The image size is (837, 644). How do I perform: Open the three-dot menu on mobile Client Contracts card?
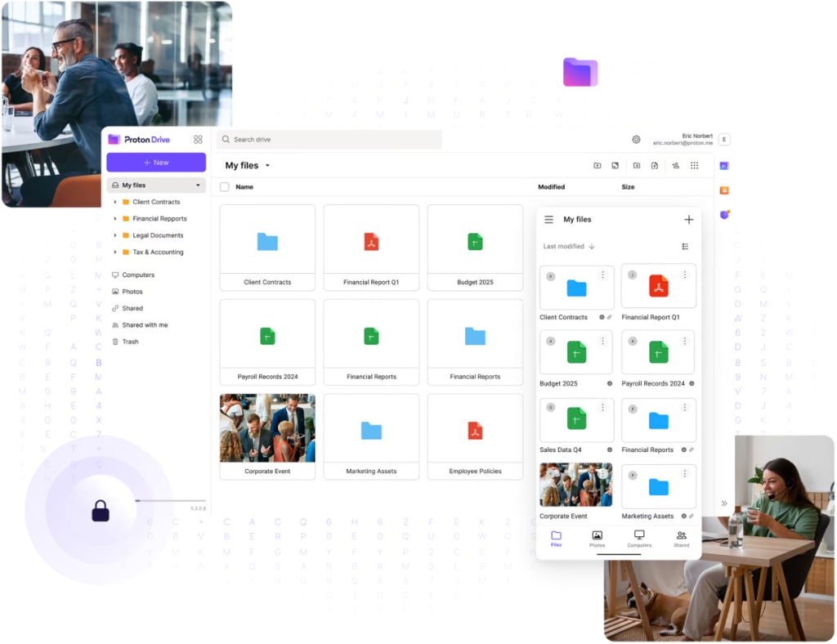pos(602,275)
